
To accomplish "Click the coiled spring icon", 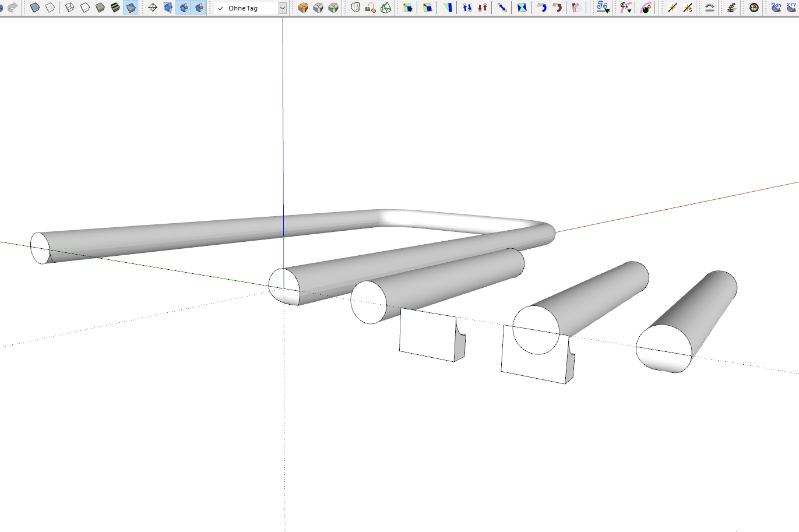I will tap(731, 8).
